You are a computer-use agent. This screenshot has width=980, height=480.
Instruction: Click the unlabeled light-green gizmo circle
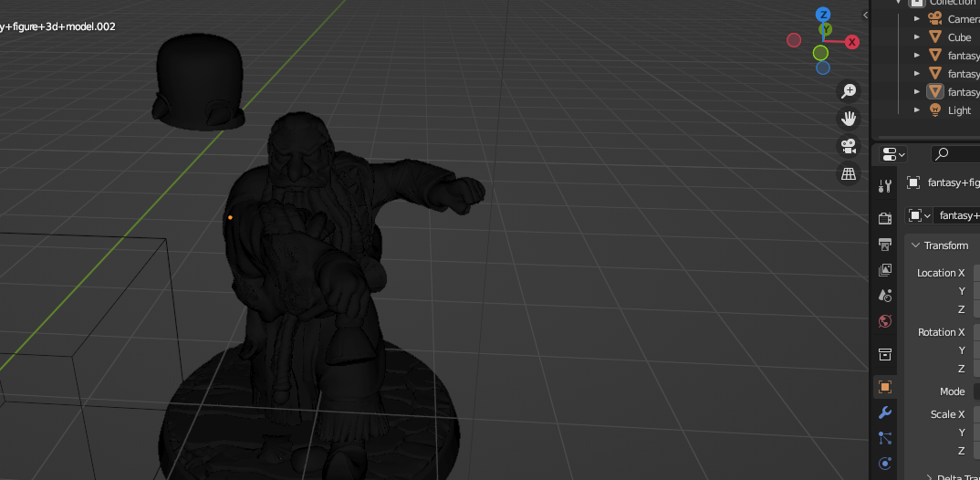coord(820,53)
